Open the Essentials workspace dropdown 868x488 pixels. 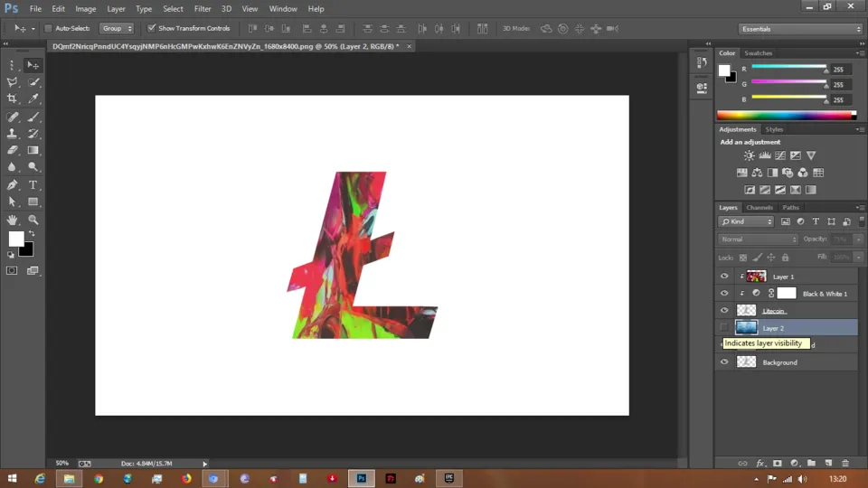(800, 29)
